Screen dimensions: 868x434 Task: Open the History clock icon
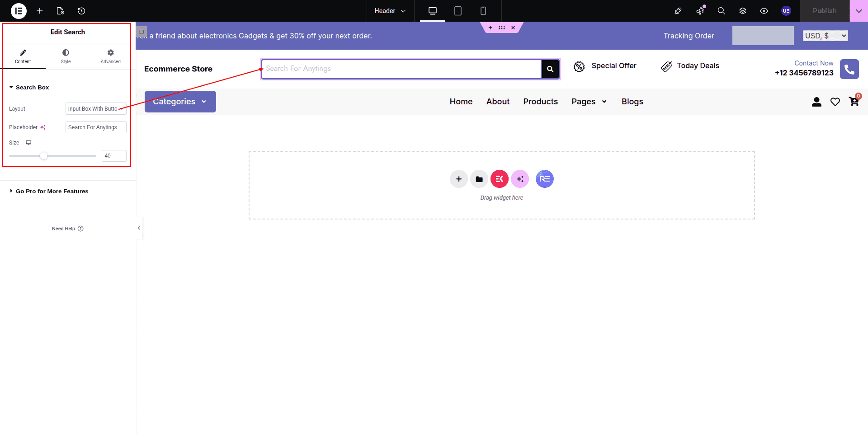[x=81, y=11]
